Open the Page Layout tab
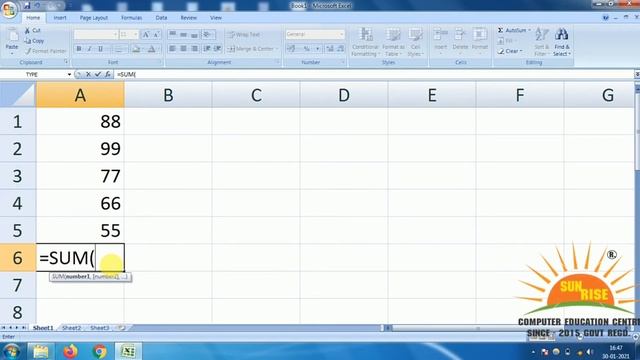The image size is (640, 360). pyautogui.click(x=93, y=18)
